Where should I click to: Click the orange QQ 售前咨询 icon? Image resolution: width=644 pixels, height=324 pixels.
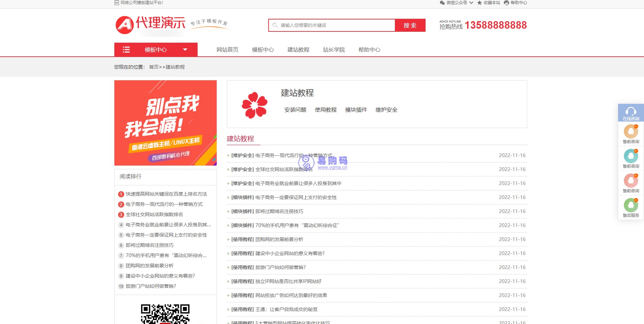pos(631,131)
